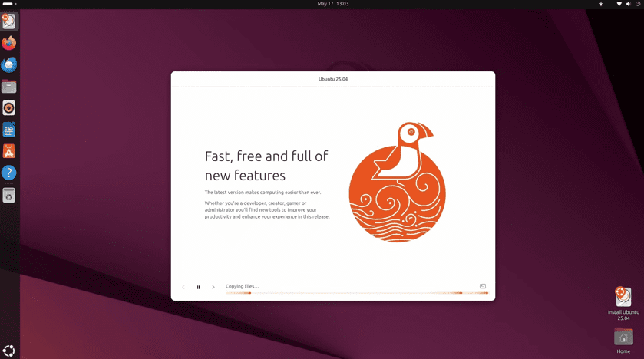The height and width of the screenshot is (359, 644).
Task: Open the clock and calendar menu
Action: tap(333, 4)
